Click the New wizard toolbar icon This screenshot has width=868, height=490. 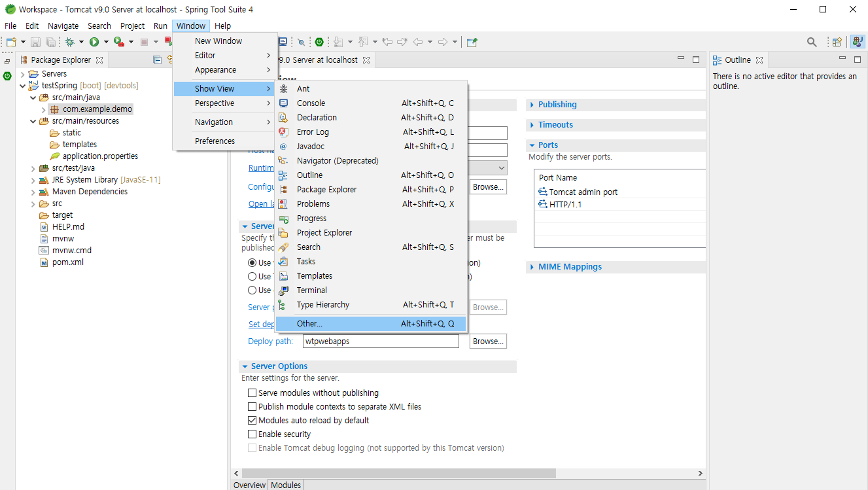click(10, 42)
